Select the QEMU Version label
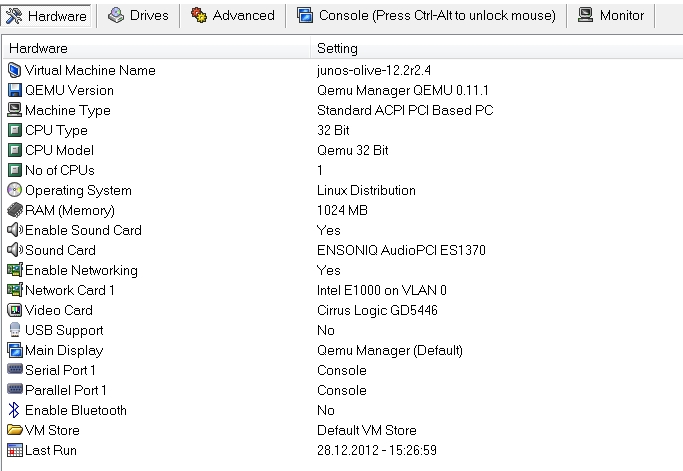 point(69,91)
